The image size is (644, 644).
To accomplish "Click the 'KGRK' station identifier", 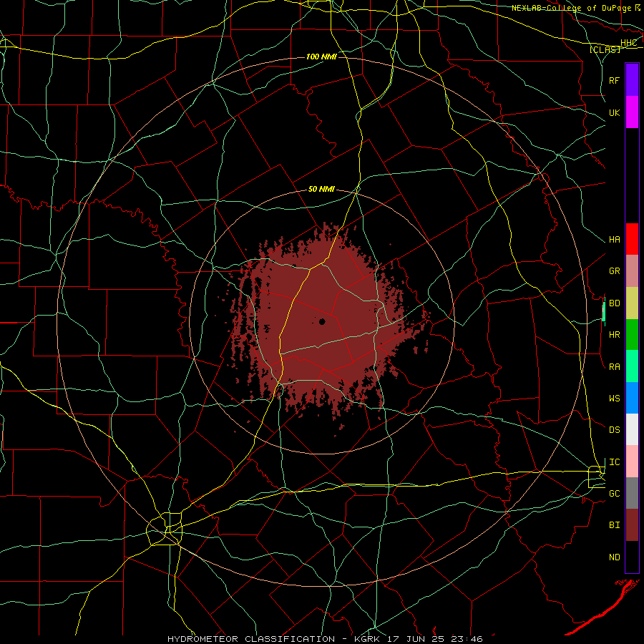I will 367,639.
